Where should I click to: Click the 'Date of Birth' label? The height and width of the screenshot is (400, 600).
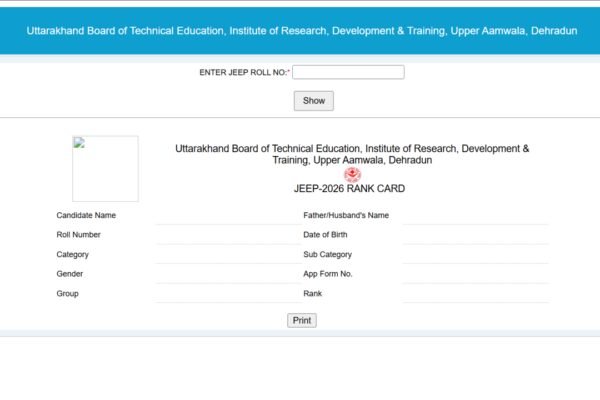(x=325, y=235)
